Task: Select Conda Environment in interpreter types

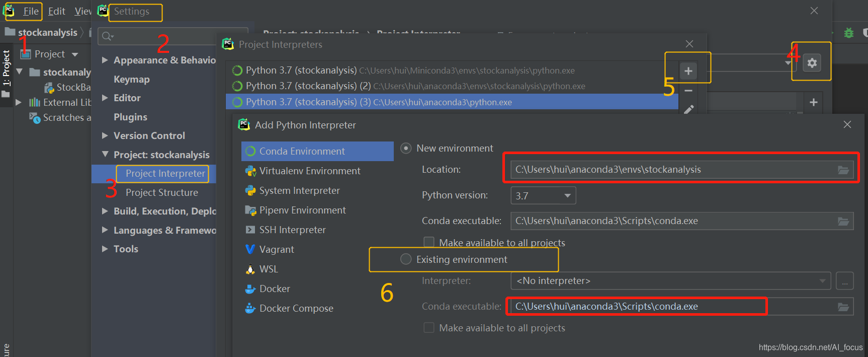Action: point(317,151)
